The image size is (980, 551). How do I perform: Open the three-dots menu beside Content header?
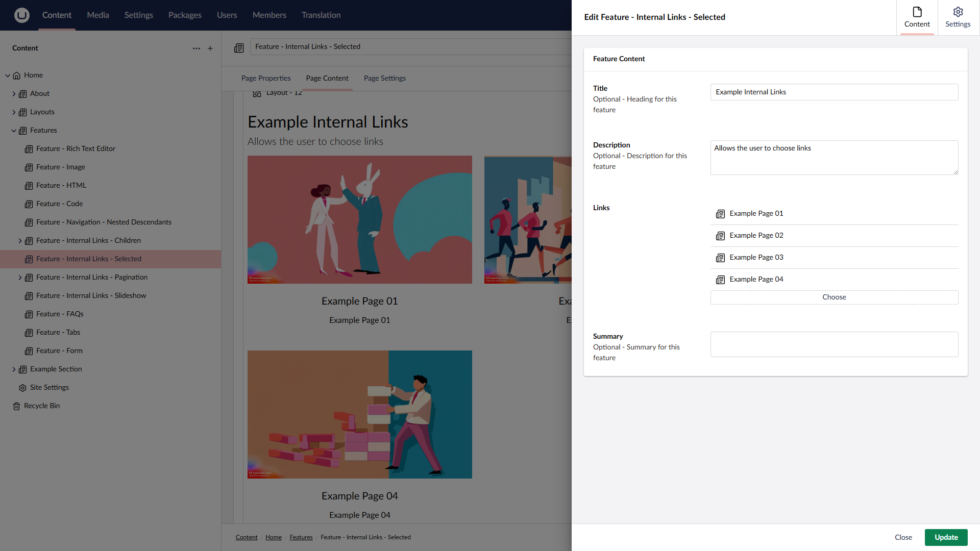pos(197,48)
